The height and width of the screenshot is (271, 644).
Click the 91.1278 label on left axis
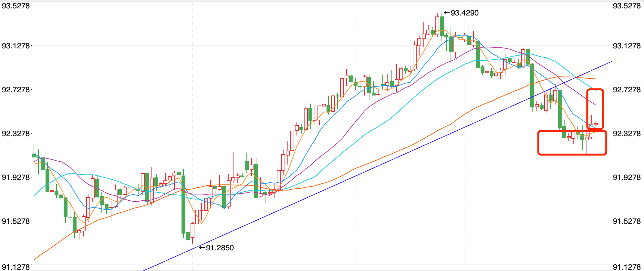(16, 267)
